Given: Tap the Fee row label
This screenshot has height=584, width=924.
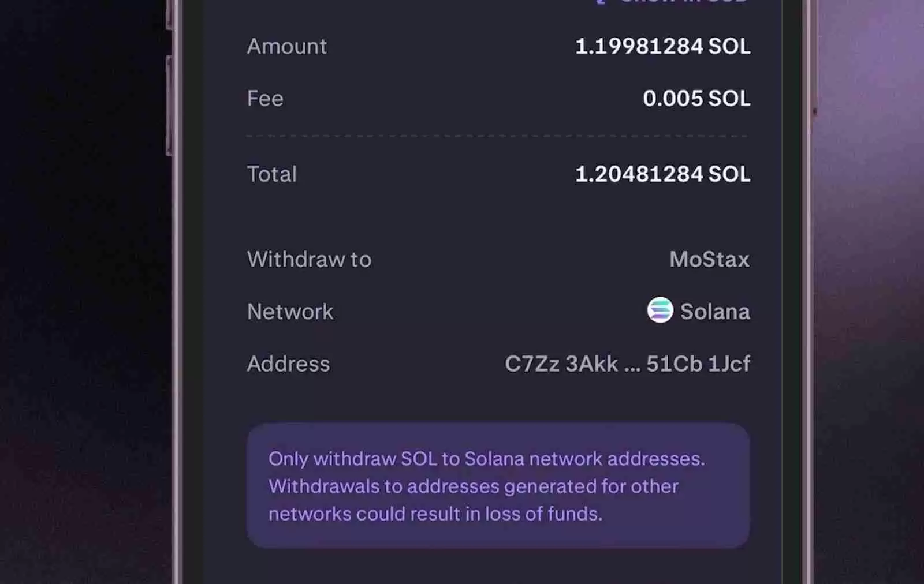Looking at the screenshot, I should 265,99.
